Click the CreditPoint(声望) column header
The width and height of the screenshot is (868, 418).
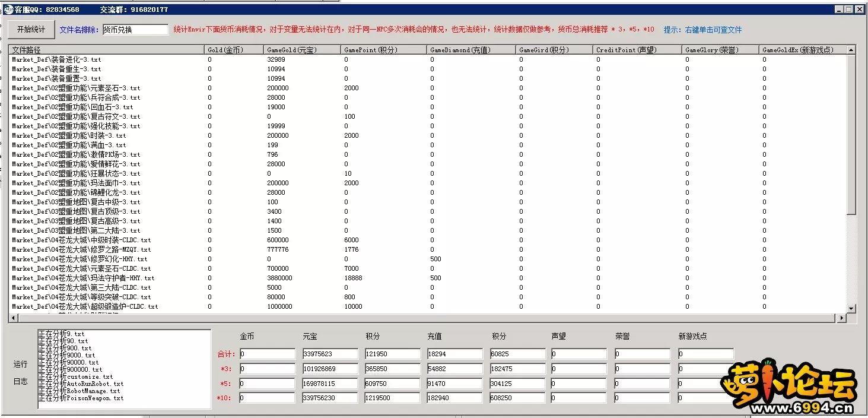637,50
